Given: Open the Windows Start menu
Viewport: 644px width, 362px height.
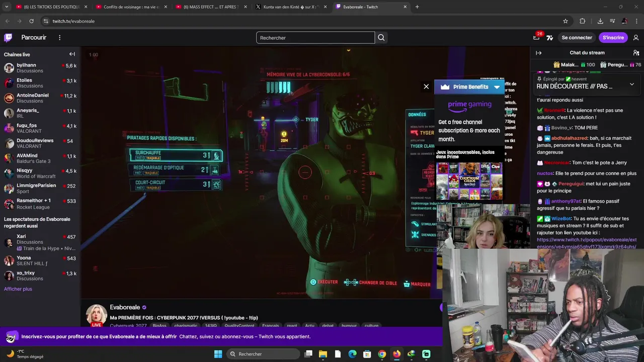Looking at the screenshot, I should point(218,354).
